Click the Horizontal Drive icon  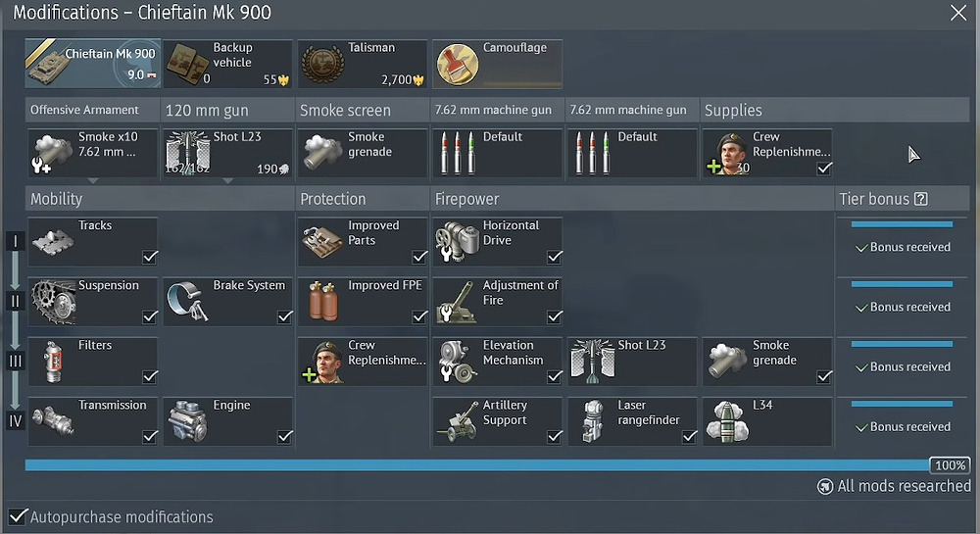[458, 241]
